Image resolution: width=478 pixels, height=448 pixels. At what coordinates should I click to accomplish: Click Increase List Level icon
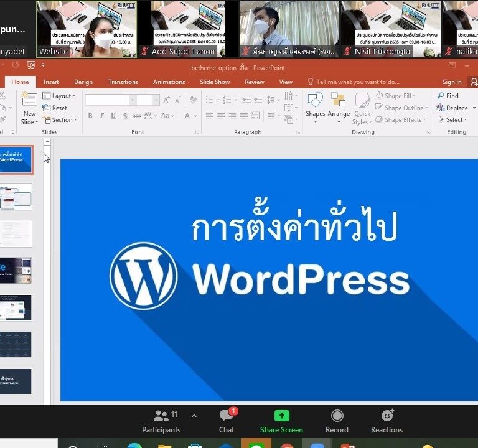click(x=258, y=100)
